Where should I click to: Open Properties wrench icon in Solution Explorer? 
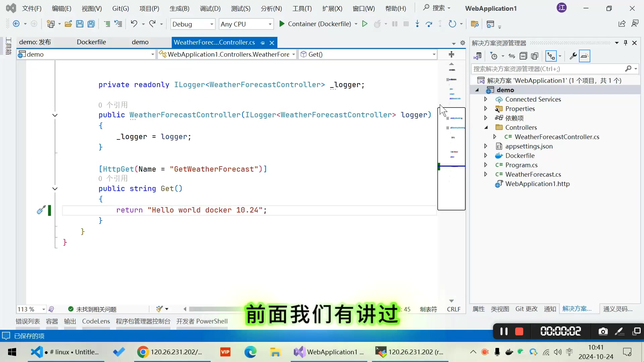[x=573, y=56]
